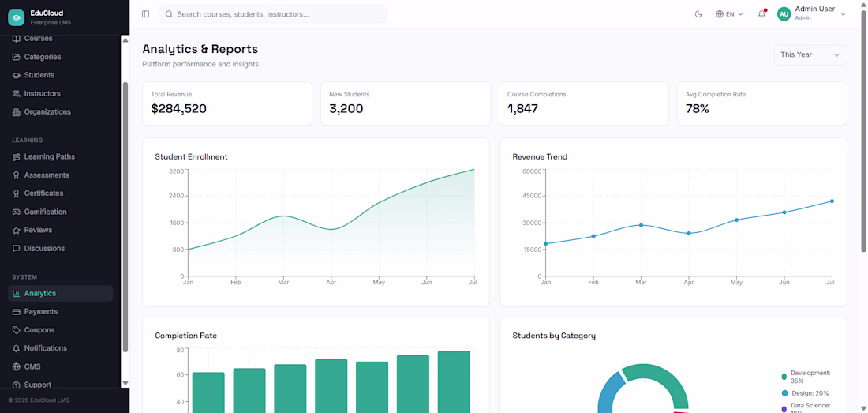
Task: Click the Categories folder icon
Action: click(16, 57)
